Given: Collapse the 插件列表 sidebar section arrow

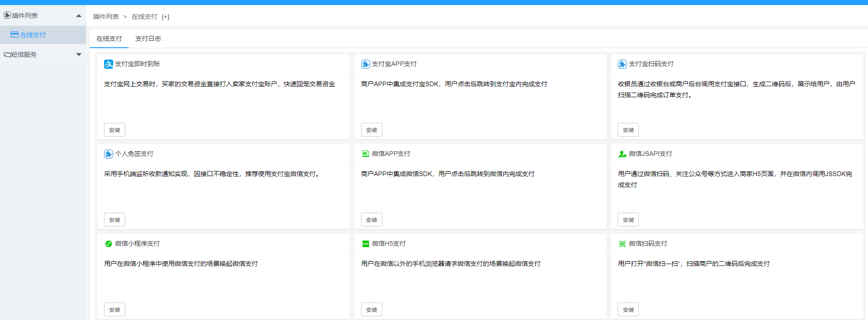Looking at the screenshot, I should (79, 16).
